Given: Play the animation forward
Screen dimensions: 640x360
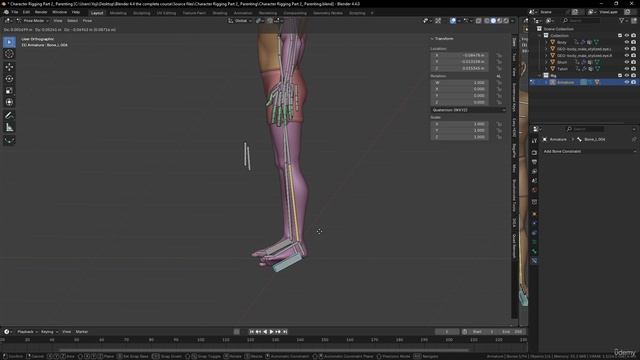Looking at the screenshot, I should 271,332.
